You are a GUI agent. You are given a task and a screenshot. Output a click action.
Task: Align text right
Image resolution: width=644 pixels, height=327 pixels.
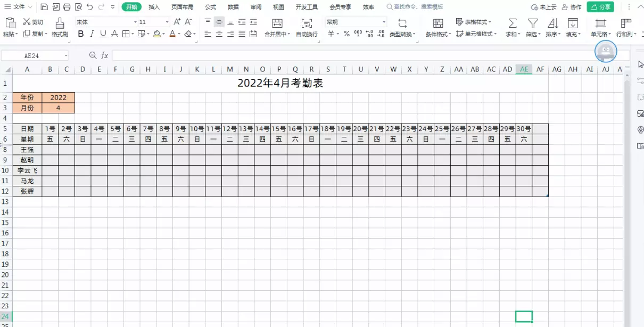230,34
